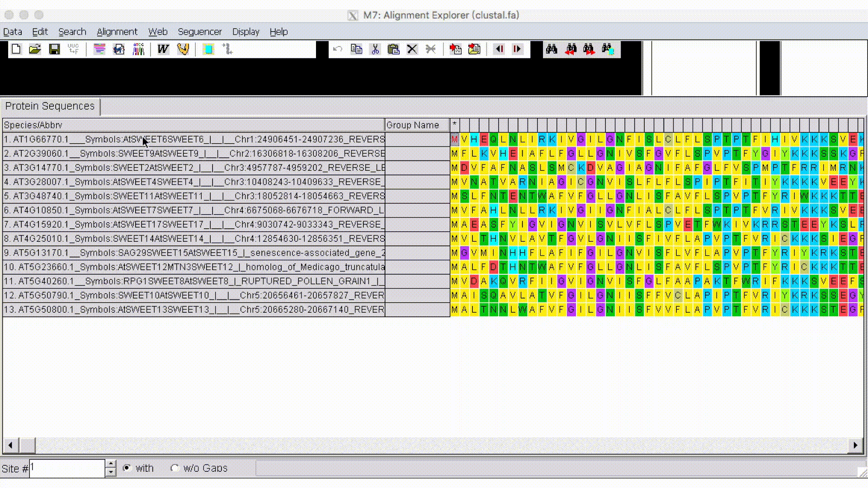This screenshot has width=868, height=488.
Task: Open file with the folder icon
Action: (35, 49)
